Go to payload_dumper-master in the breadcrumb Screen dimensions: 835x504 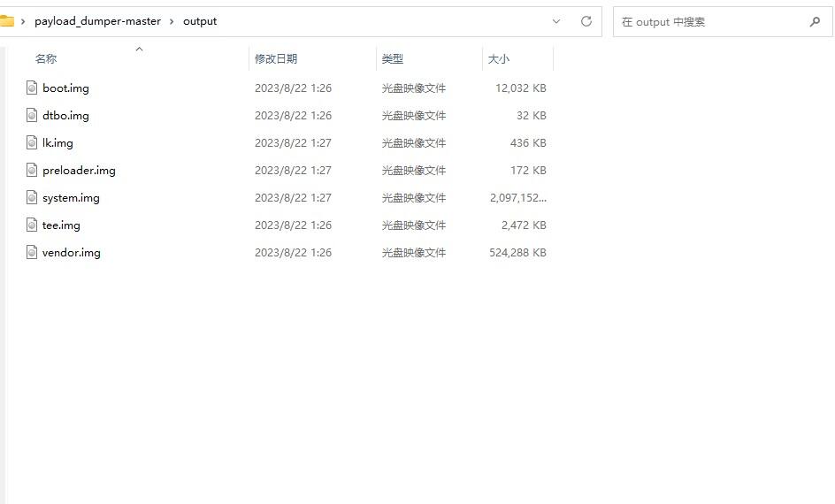tap(97, 21)
